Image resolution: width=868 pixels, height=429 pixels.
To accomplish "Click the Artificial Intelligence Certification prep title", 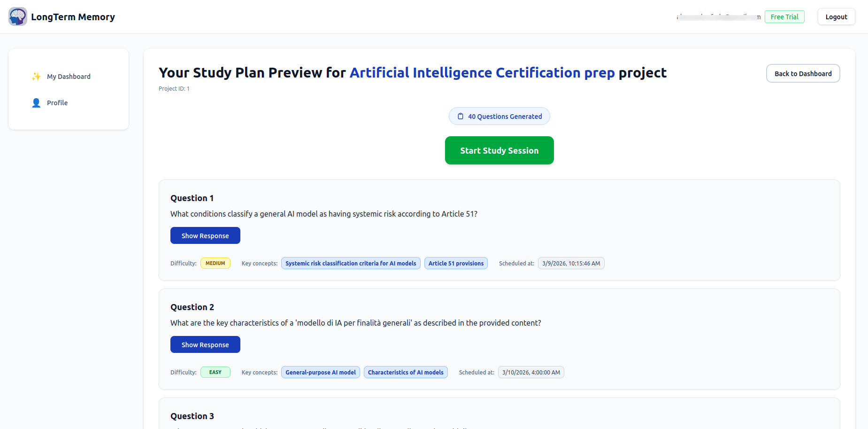I will [x=482, y=73].
